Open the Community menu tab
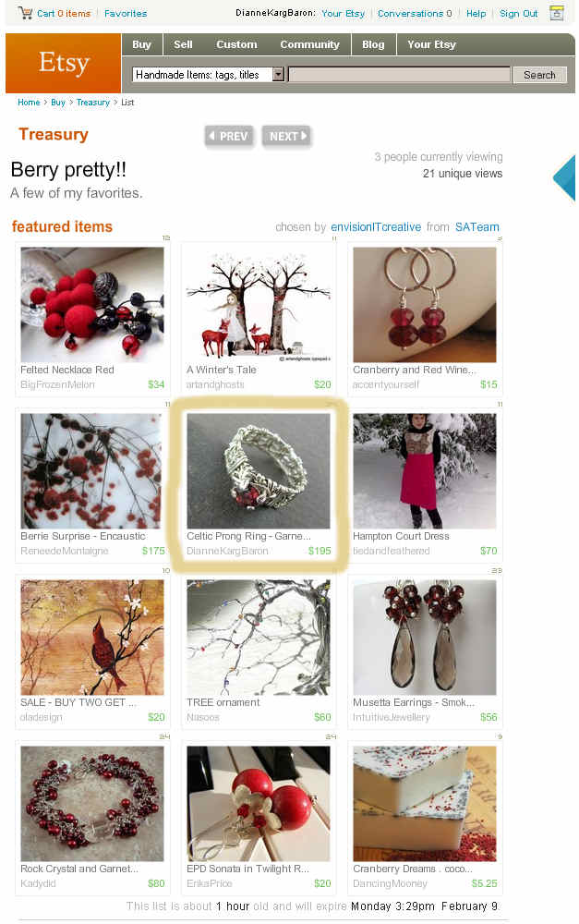Screen dimensions: 579x924 tap(310, 44)
